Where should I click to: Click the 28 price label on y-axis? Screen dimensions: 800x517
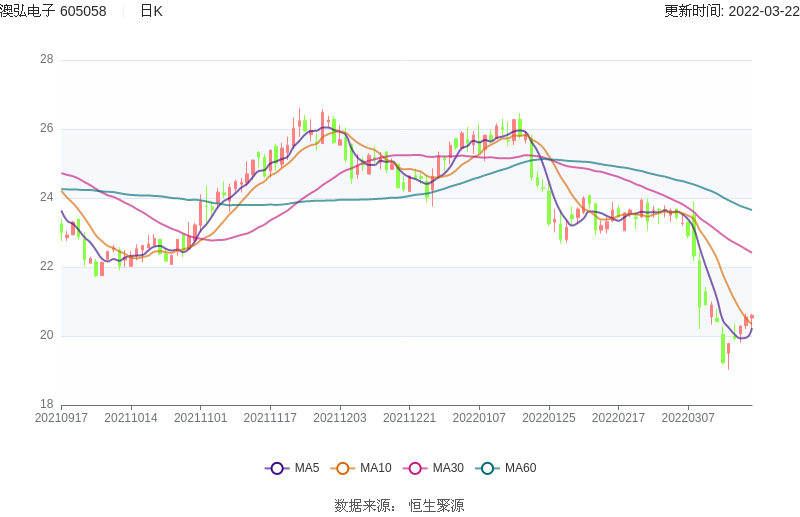tap(46, 60)
